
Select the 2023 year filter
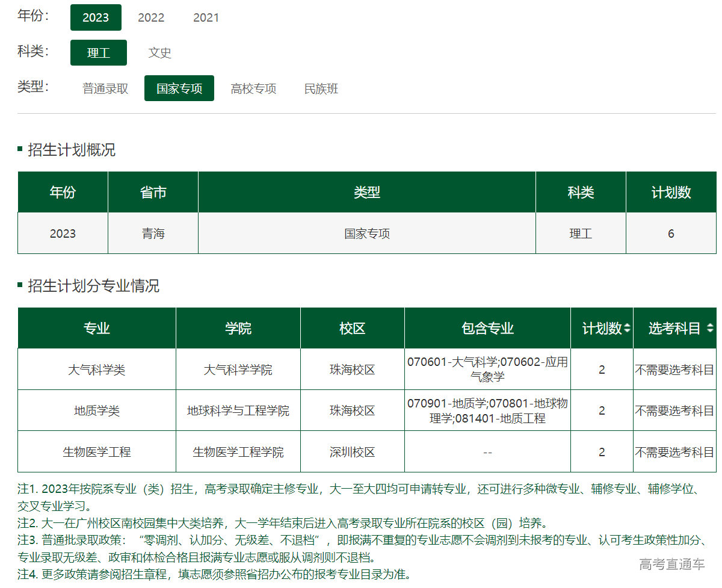click(96, 17)
